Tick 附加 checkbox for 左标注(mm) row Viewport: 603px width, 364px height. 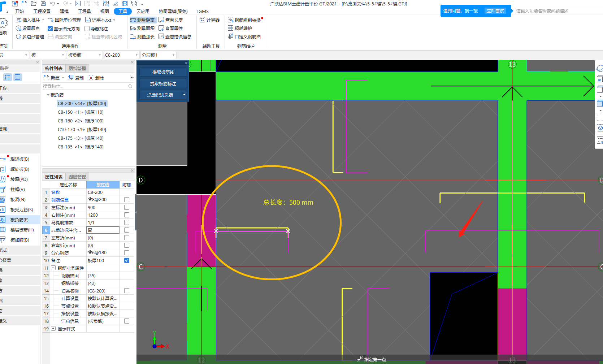pos(127,207)
